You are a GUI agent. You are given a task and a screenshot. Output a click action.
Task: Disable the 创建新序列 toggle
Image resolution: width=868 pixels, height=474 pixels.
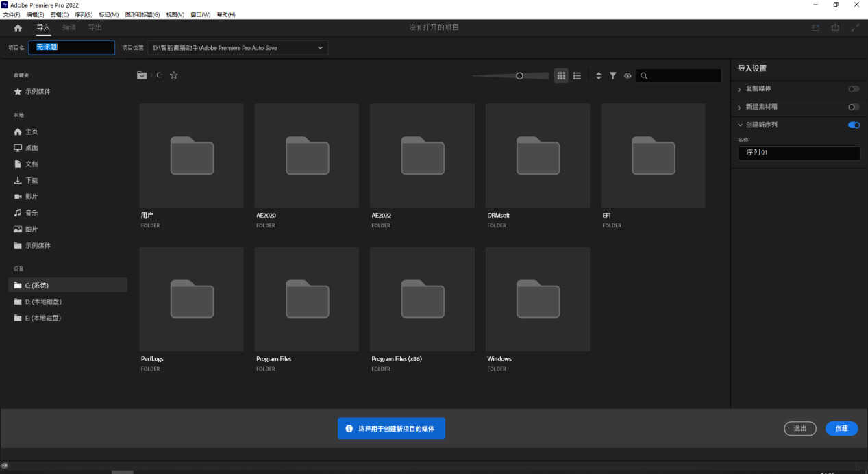[854, 125]
